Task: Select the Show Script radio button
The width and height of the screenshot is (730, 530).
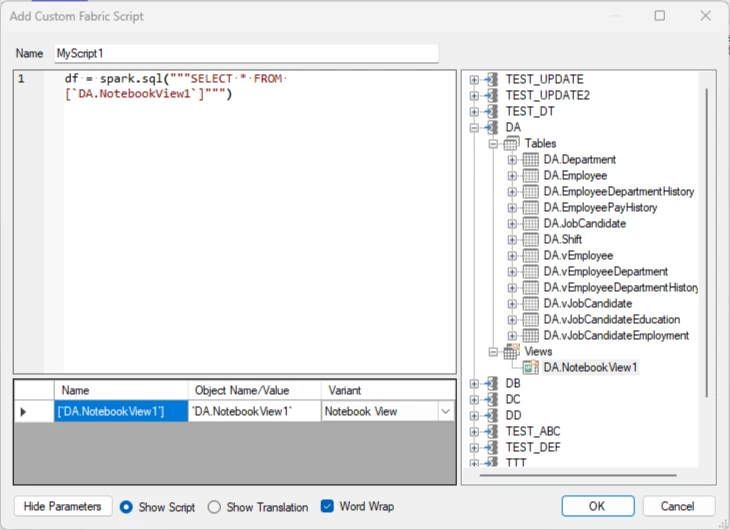Action: pos(126,507)
